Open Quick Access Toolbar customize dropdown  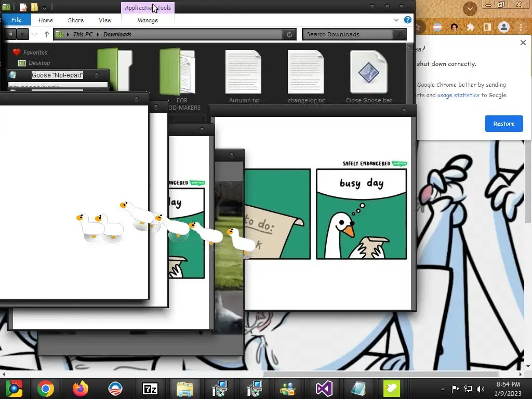click(x=44, y=7)
